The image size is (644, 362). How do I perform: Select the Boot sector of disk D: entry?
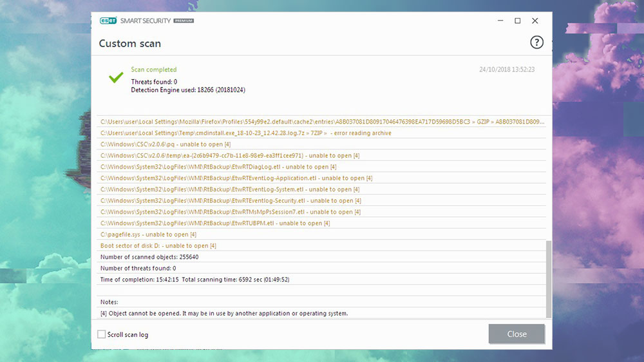coord(158,246)
